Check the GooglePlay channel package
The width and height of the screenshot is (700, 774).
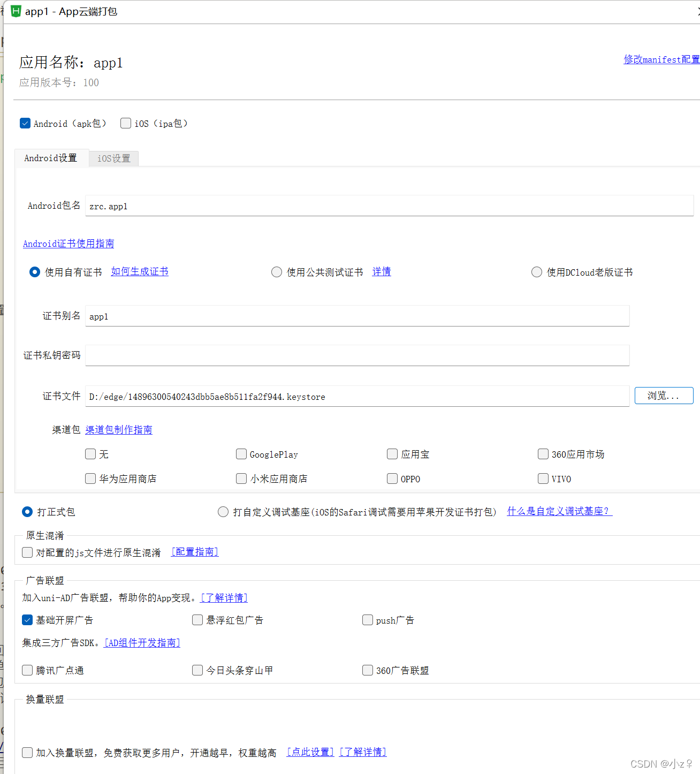click(x=241, y=454)
